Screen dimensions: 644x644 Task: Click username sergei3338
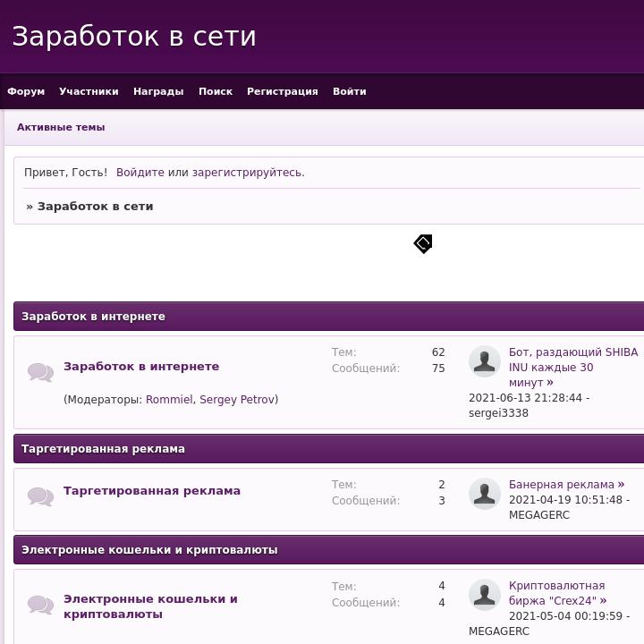click(x=498, y=412)
